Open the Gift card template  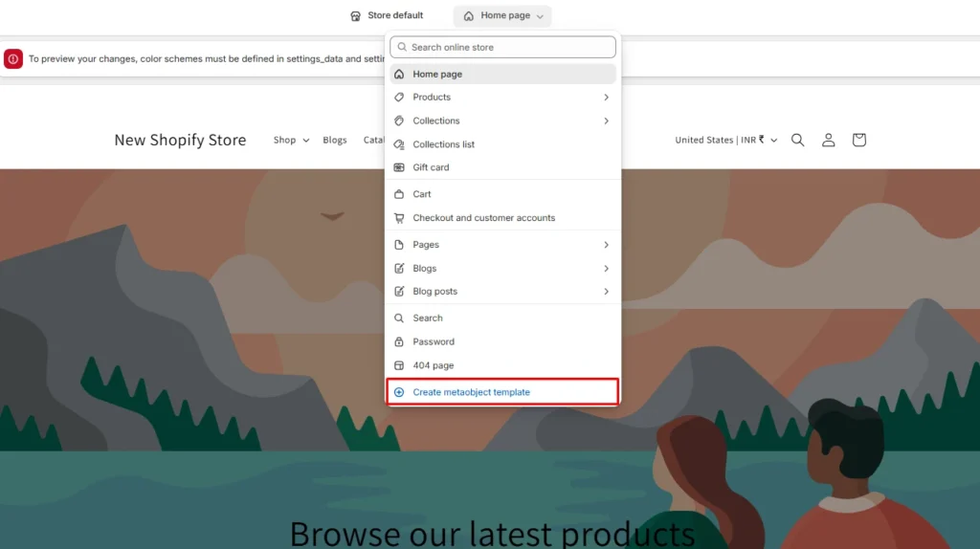coord(502,167)
